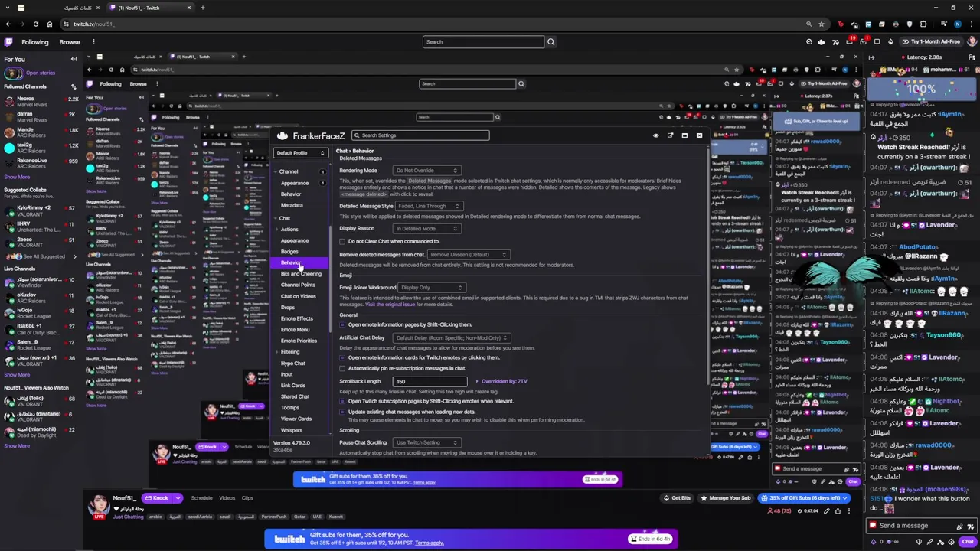This screenshot has height=551, width=980.
Task: Pop out the FrankerFaceZ settings window
Action: 670,135
